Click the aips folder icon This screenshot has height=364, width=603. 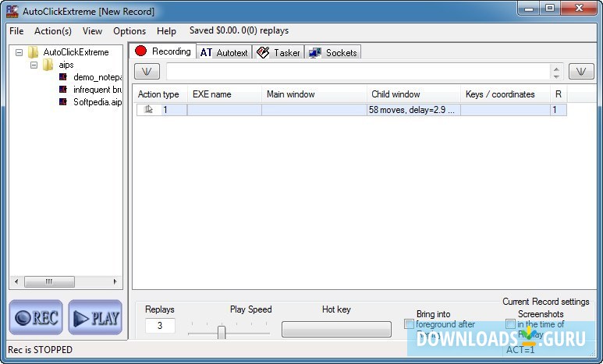click(48, 65)
